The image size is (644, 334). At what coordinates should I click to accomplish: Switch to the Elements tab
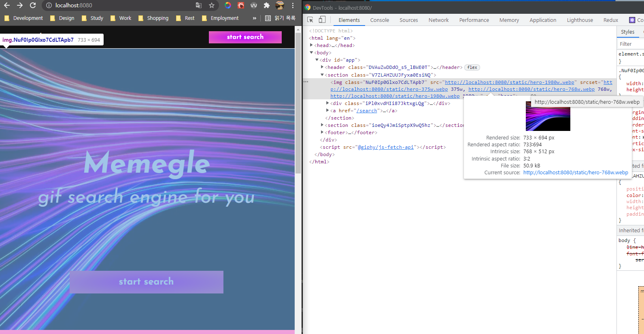pyautogui.click(x=349, y=20)
